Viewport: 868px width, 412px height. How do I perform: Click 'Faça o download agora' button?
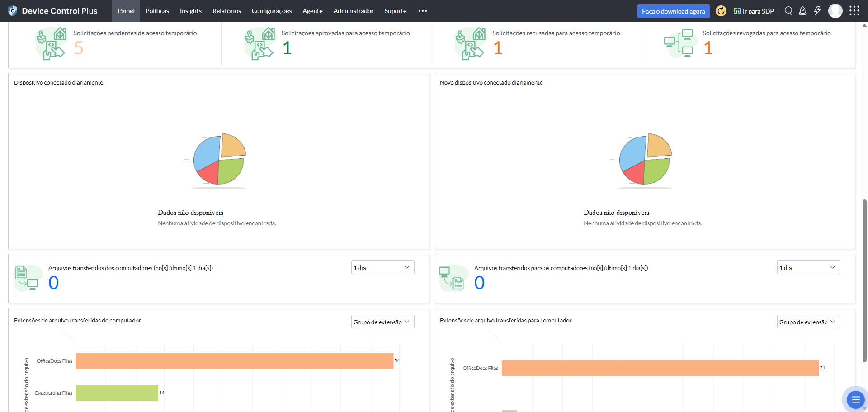(x=673, y=11)
